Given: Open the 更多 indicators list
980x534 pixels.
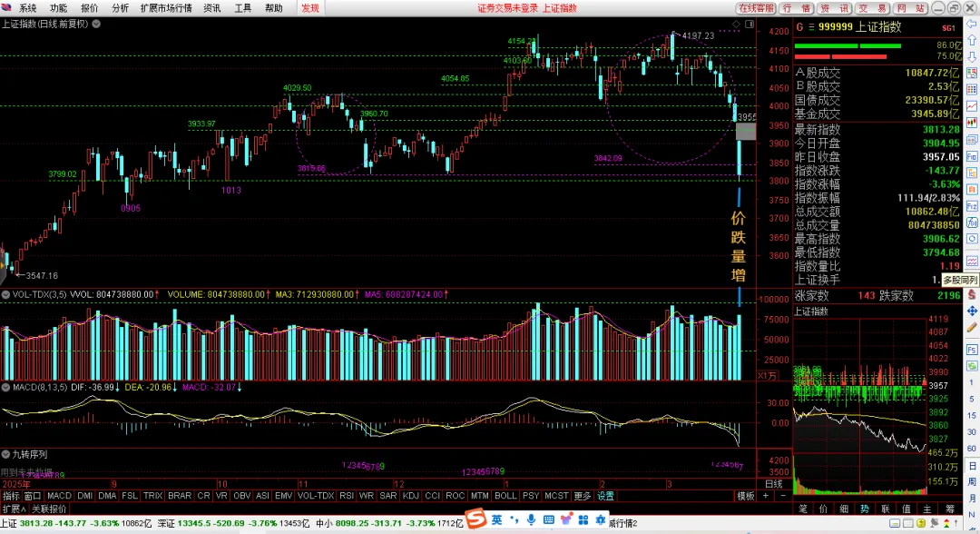Looking at the screenshot, I should (x=582, y=496).
